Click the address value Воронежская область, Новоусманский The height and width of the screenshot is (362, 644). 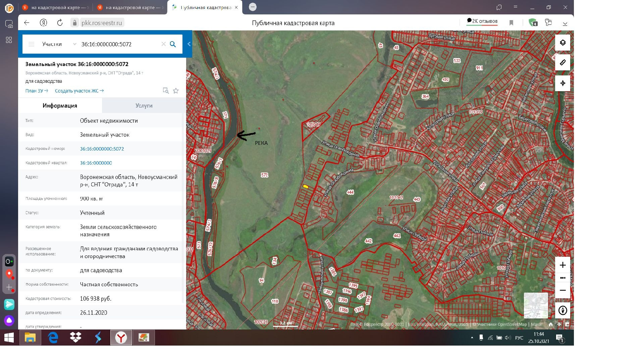pyautogui.click(x=129, y=181)
